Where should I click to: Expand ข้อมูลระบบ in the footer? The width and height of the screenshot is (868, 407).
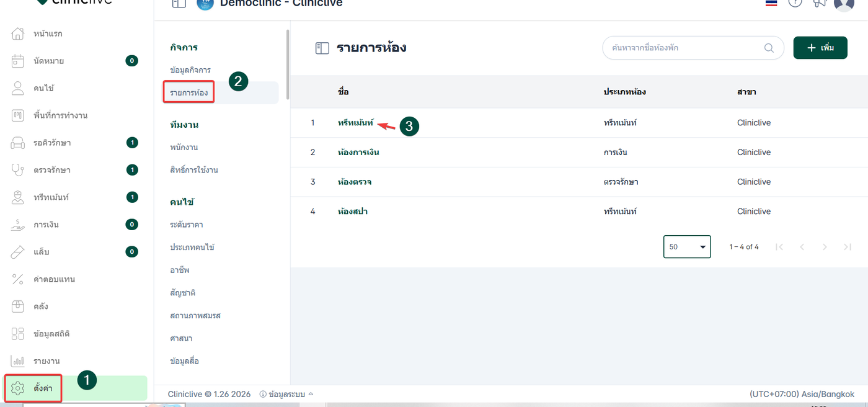(x=286, y=394)
